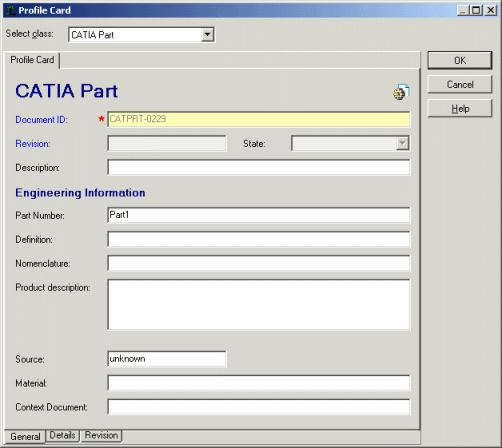Viewport: 502px width, 448px height.
Task: Click inside the Product description box
Action: tap(259, 305)
